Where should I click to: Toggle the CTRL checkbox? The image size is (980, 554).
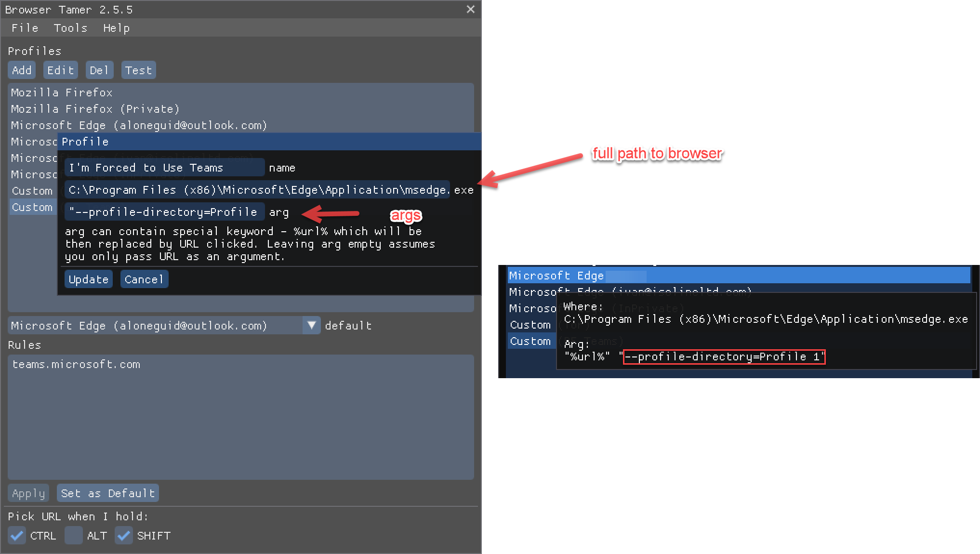17,535
